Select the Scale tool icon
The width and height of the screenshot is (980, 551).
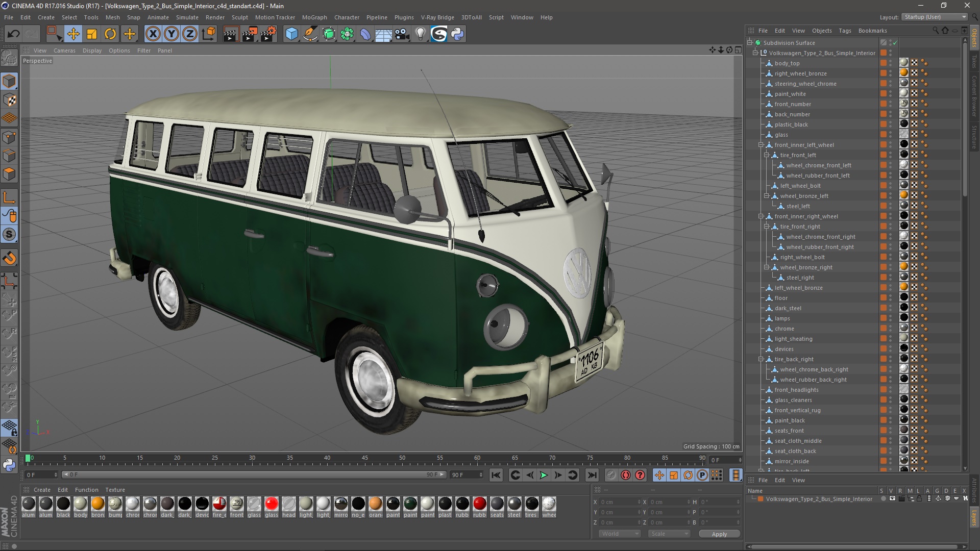[x=92, y=34]
